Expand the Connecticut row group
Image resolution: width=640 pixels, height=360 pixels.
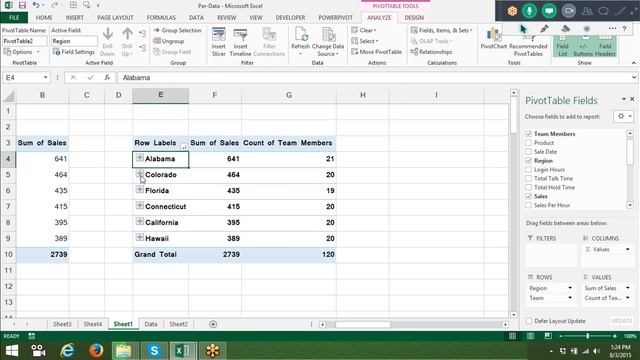click(x=140, y=205)
